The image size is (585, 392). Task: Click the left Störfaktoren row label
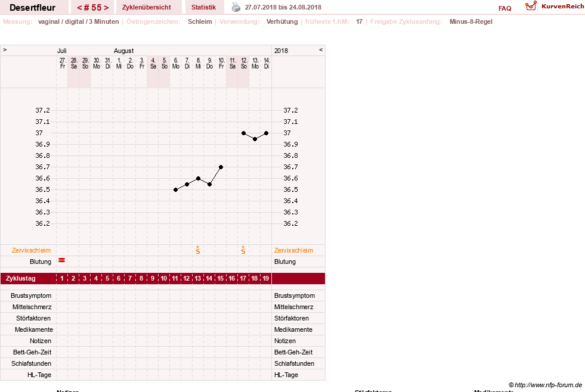click(x=33, y=318)
